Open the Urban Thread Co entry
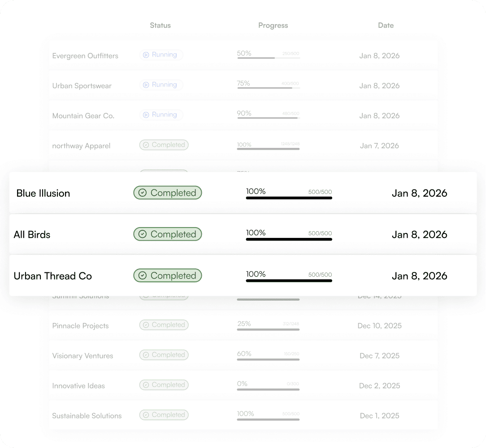This screenshot has height=448, width=486. (243, 276)
